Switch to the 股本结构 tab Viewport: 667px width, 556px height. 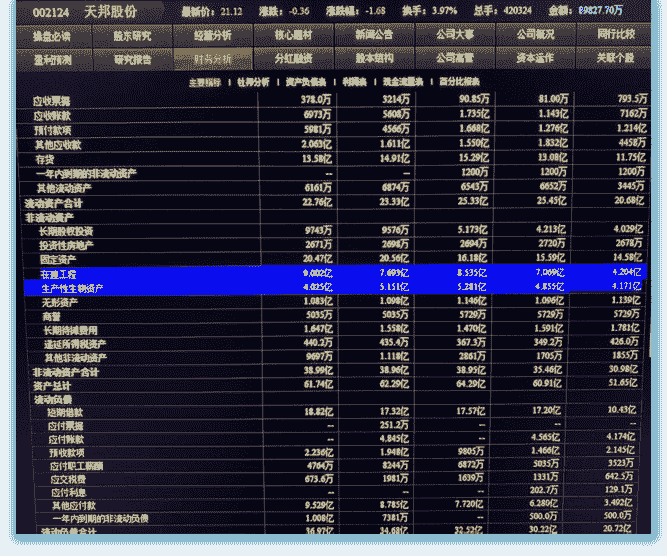pyautogui.click(x=373, y=58)
